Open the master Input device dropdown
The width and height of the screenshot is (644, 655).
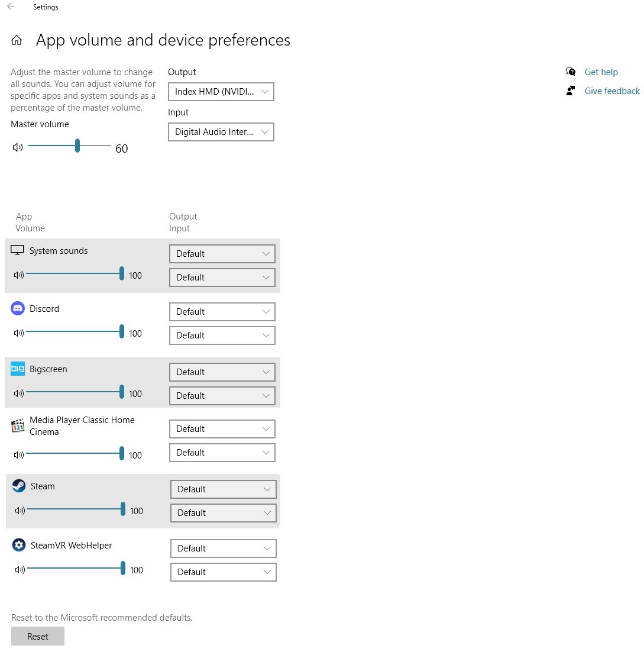[x=221, y=132]
